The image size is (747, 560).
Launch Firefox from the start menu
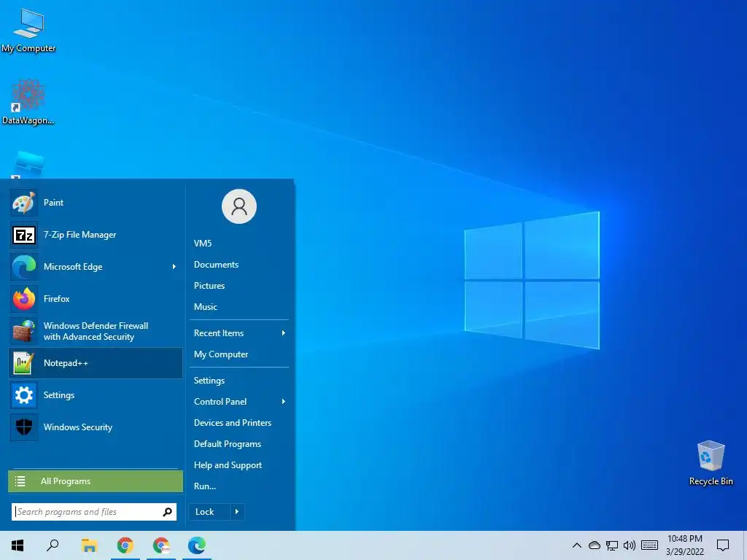(96, 299)
